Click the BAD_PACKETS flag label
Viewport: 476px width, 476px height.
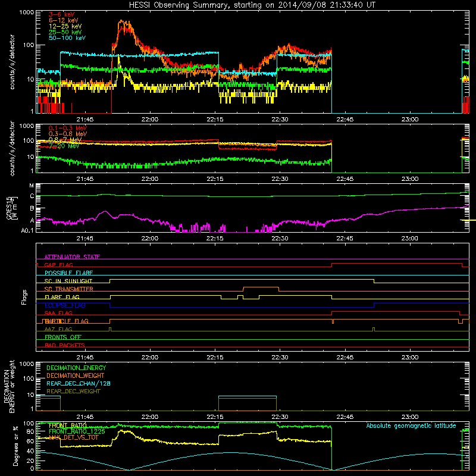point(65,345)
